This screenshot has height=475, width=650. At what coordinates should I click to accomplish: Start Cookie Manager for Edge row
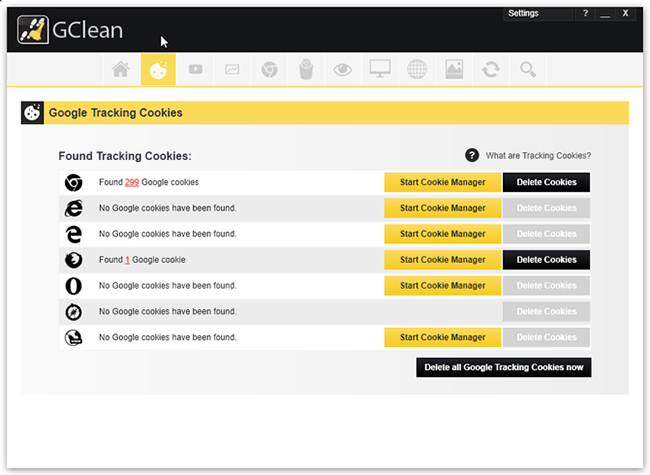(x=442, y=234)
